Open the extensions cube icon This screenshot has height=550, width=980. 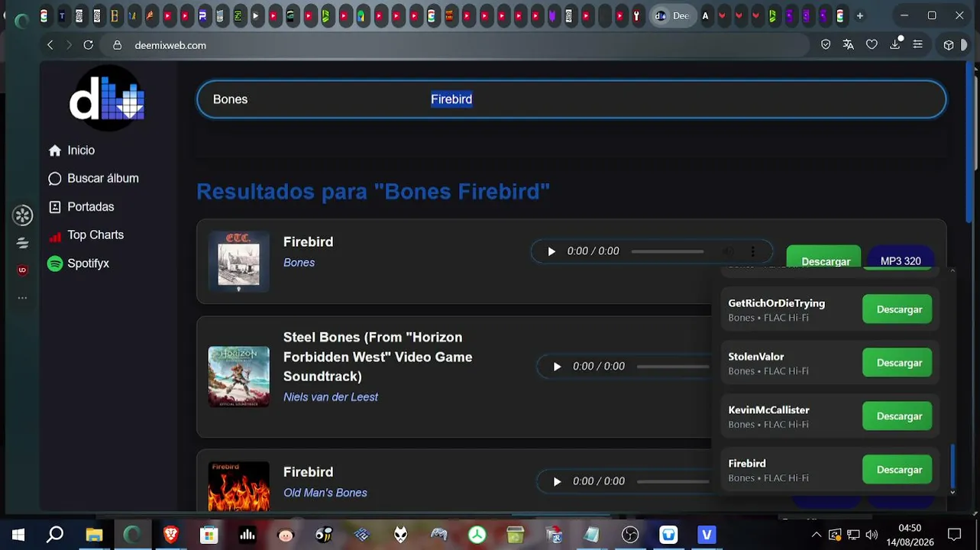[x=949, y=45]
